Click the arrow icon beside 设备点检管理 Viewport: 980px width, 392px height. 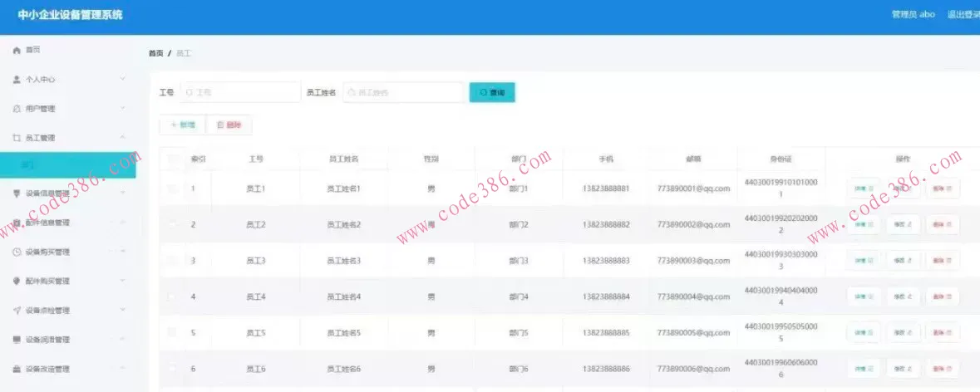(x=17, y=311)
